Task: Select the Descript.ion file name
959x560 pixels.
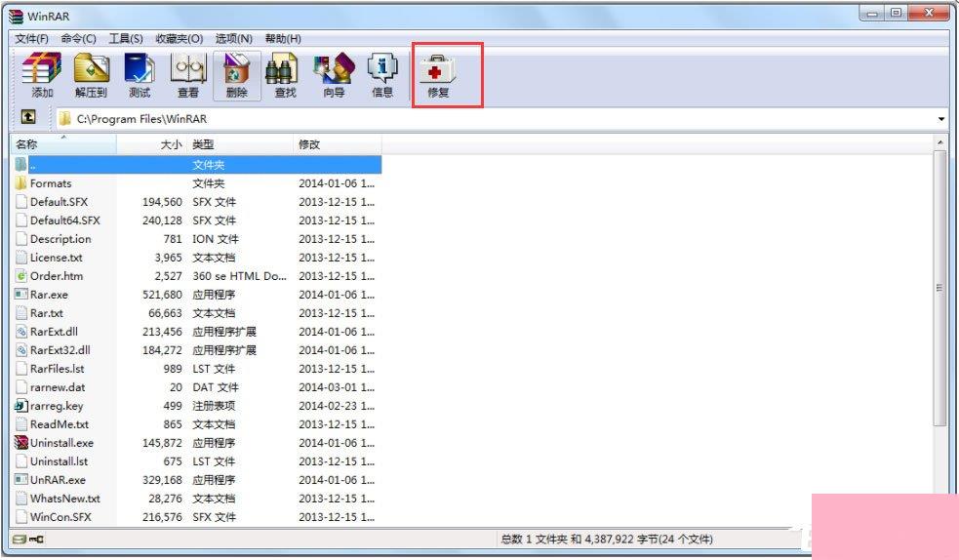Action: pyautogui.click(x=60, y=239)
